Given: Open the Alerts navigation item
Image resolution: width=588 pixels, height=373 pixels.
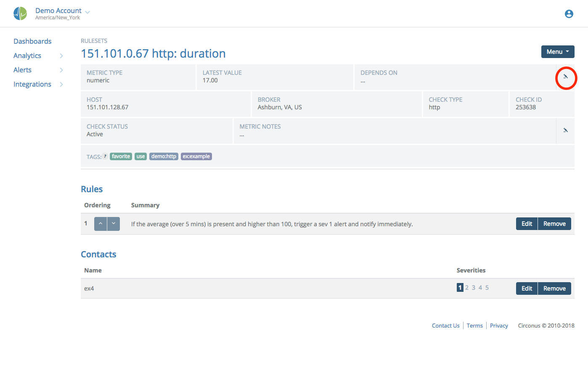Looking at the screenshot, I should coord(22,69).
